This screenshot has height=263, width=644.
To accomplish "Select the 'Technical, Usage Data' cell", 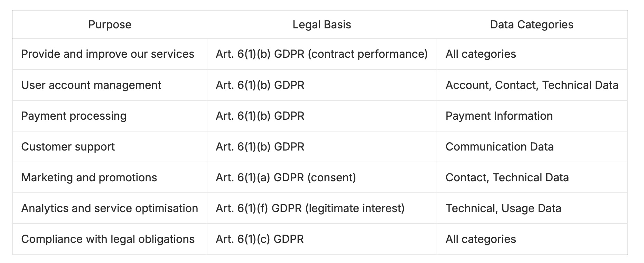I will coord(503,208).
